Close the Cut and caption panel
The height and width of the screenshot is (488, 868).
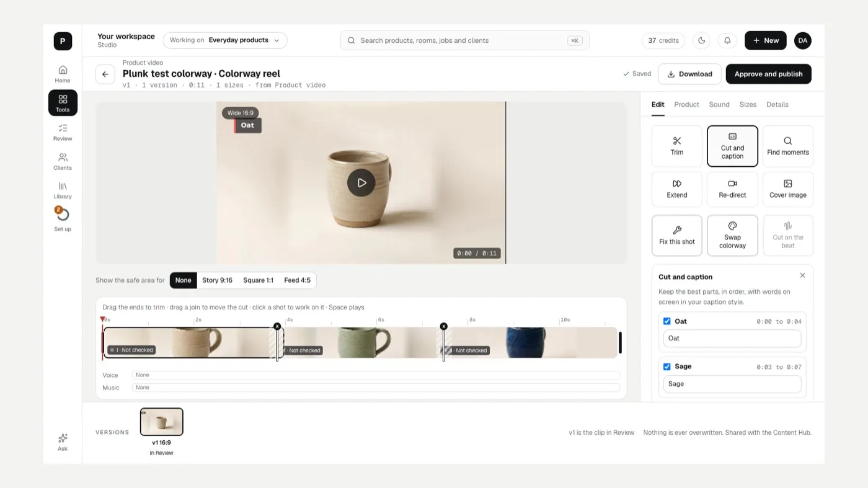802,275
